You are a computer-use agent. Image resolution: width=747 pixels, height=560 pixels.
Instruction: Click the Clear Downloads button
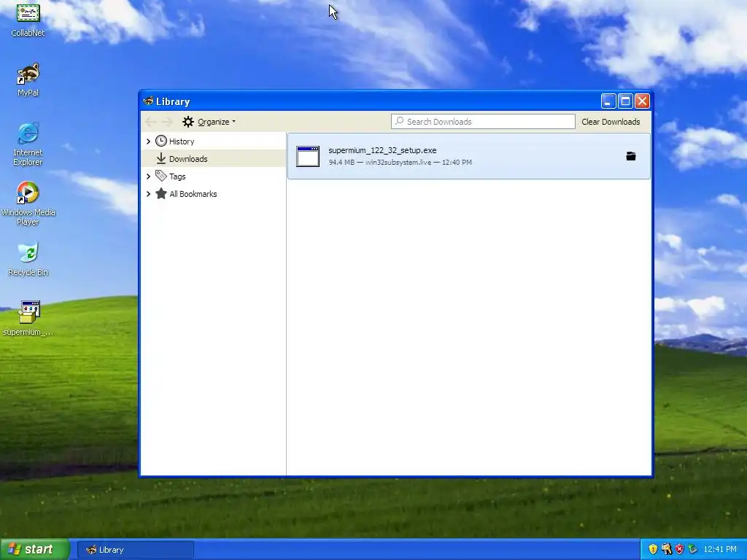tap(611, 122)
